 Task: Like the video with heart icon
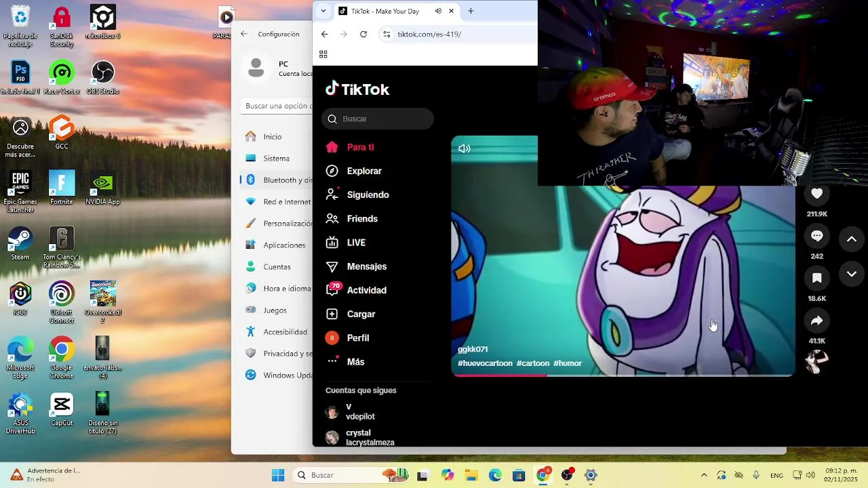[x=816, y=195]
